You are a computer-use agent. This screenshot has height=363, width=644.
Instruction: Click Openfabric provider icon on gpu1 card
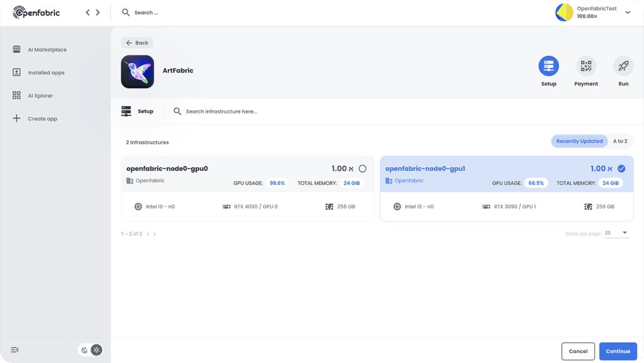[x=388, y=180]
